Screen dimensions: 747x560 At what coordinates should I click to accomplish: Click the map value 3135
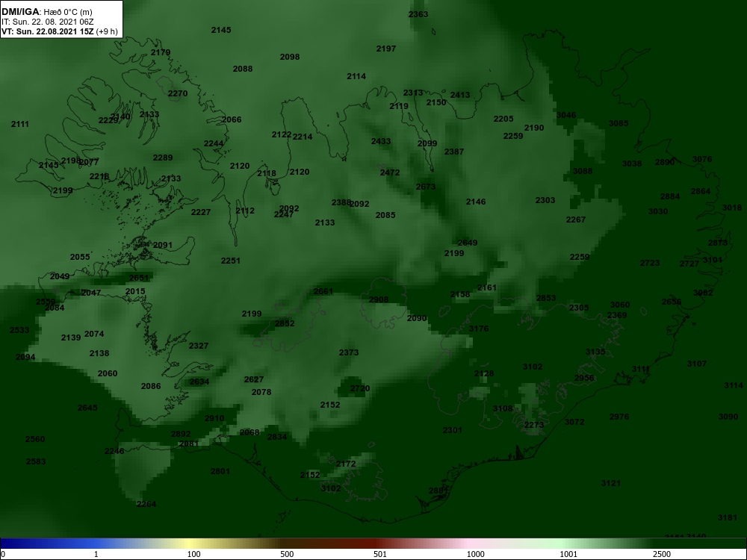[595, 352]
